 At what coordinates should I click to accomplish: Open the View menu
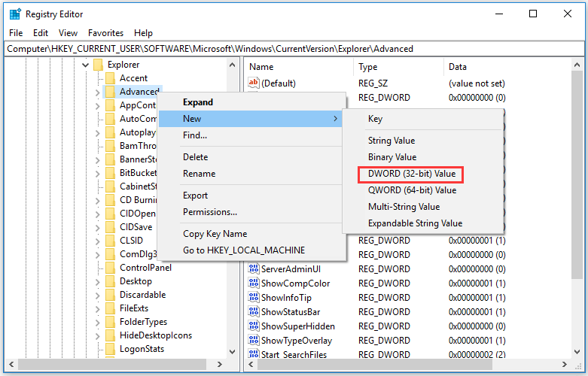point(68,33)
